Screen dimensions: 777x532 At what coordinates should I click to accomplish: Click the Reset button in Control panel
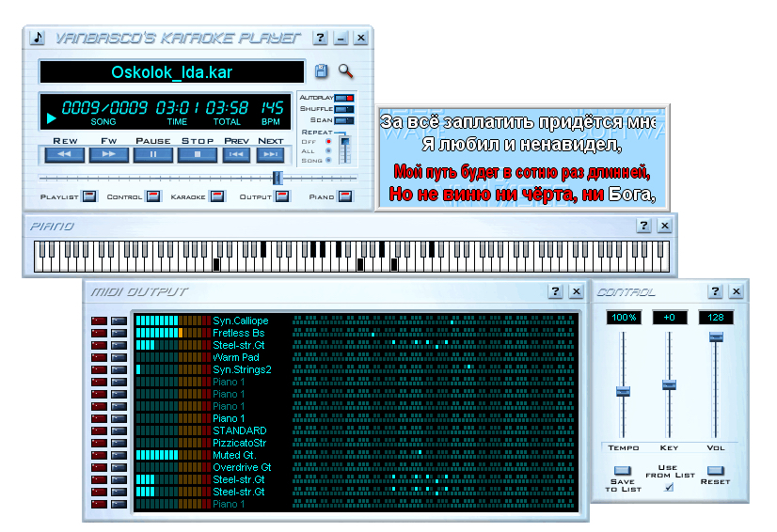tap(715, 471)
